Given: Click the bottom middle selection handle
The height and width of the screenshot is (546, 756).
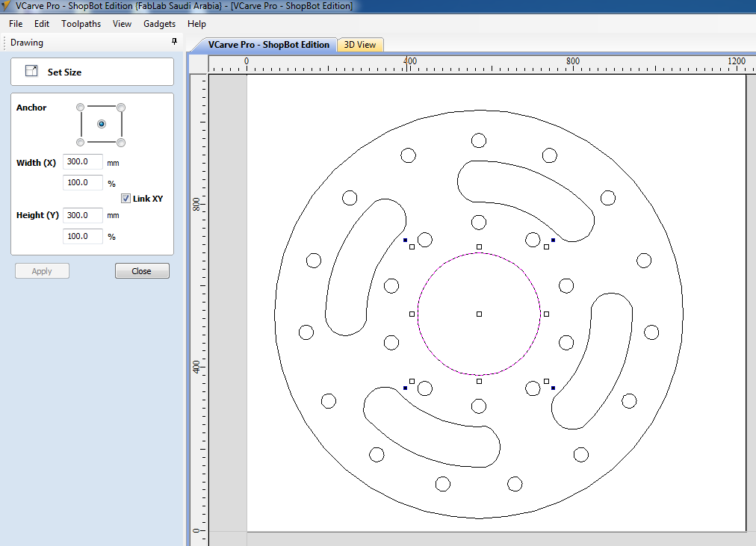Looking at the screenshot, I should tap(479, 381).
